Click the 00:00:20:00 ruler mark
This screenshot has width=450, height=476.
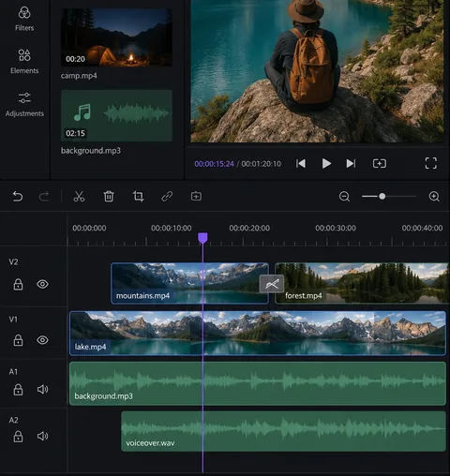click(x=249, y=229)
